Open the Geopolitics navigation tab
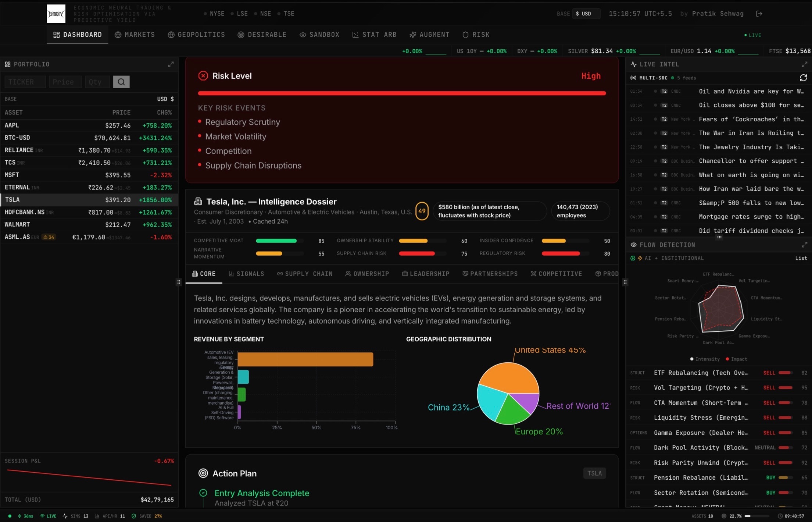This screenshot has width=812, height=522. pos(196,35)
